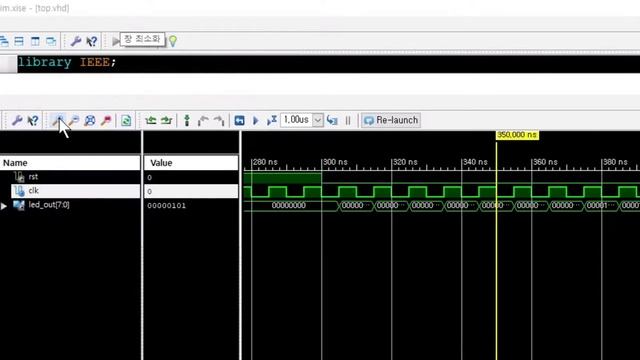This screenshot has height=360, width=640.
Task: Click the Break/pause simulation icon
Action: click(348, 120)
